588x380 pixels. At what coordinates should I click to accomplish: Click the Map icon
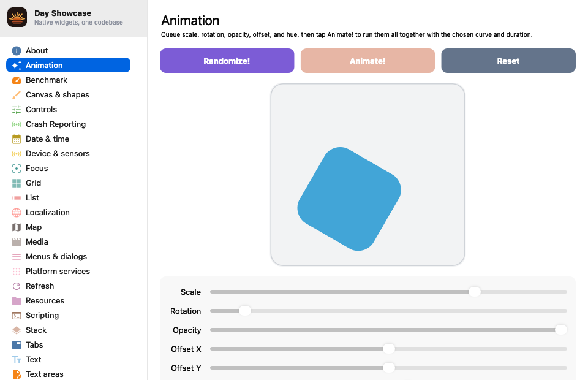pyautogui.click(x=17, y=227)
